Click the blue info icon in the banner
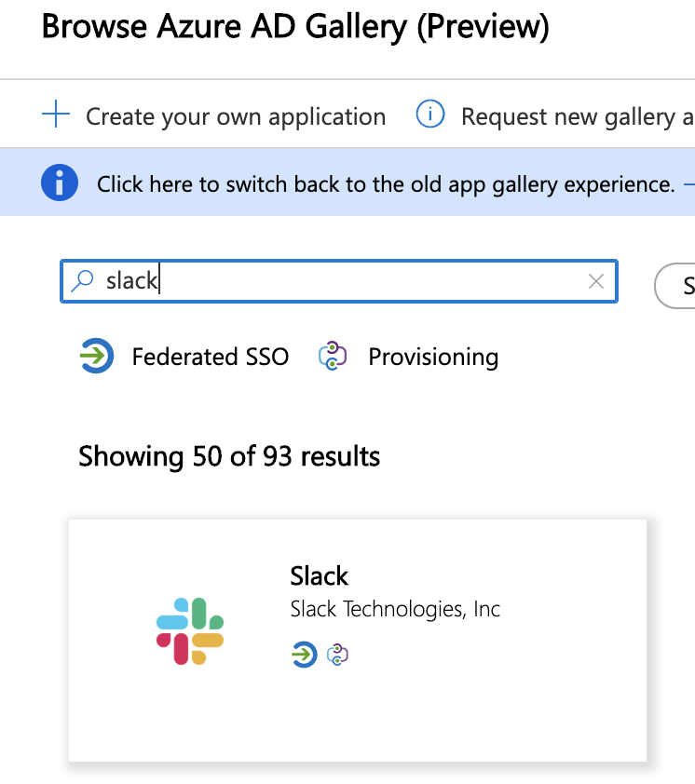The height and width of the screenshot is (784, 695). [60, 182]
